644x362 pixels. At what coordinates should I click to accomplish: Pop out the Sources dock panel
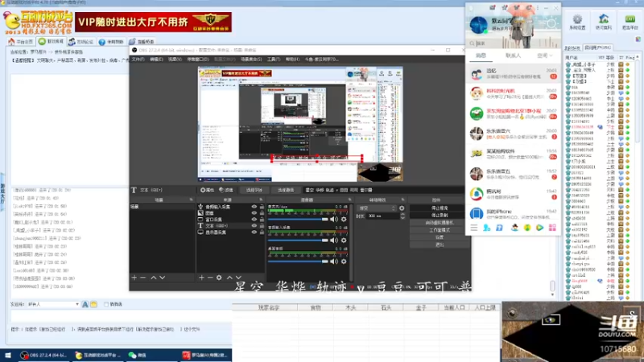click(x=261, y=200)
